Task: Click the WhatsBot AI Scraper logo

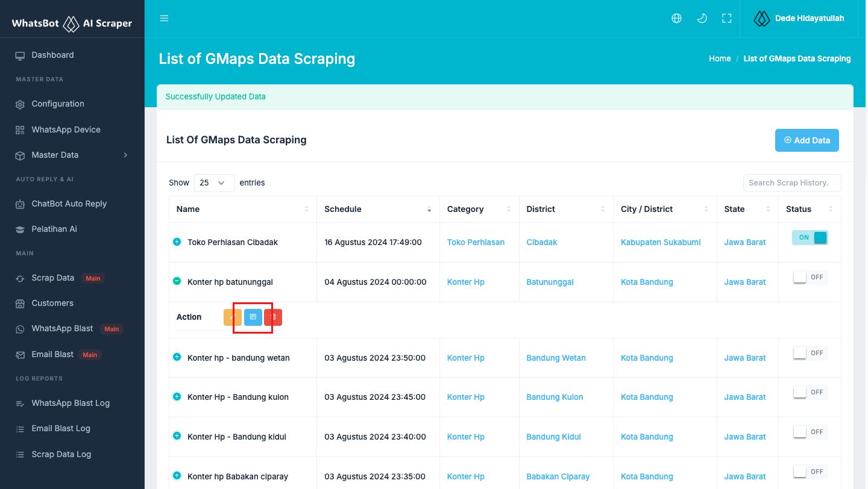Action: [x=72, y=23]
